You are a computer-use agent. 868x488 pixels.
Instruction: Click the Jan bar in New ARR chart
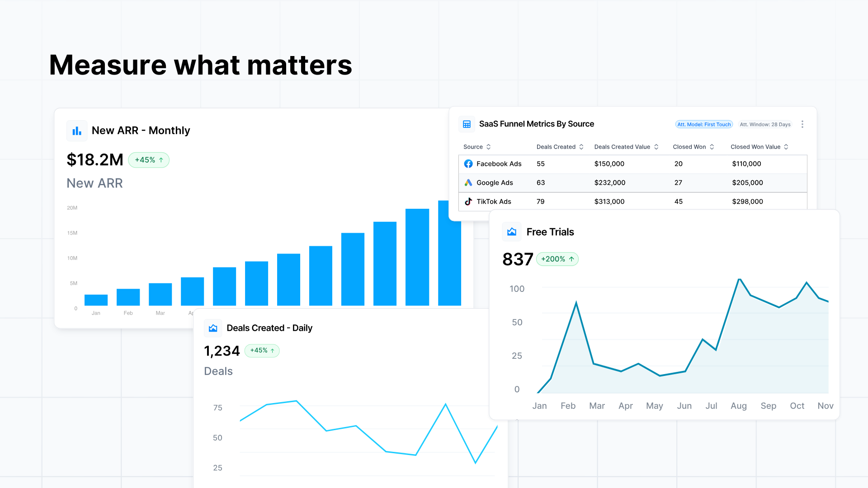coord(96,300)
